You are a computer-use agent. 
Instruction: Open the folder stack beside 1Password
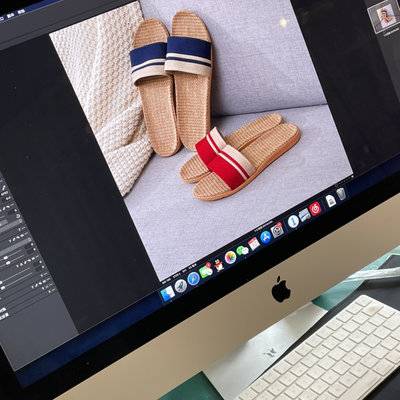click(x=304, y=215)
